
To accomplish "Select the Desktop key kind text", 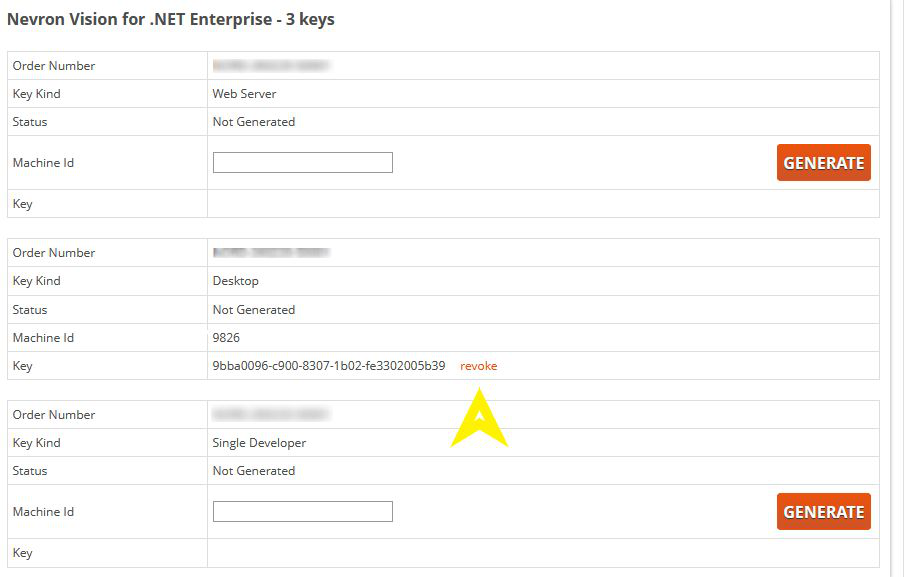I will click(235, 281).
